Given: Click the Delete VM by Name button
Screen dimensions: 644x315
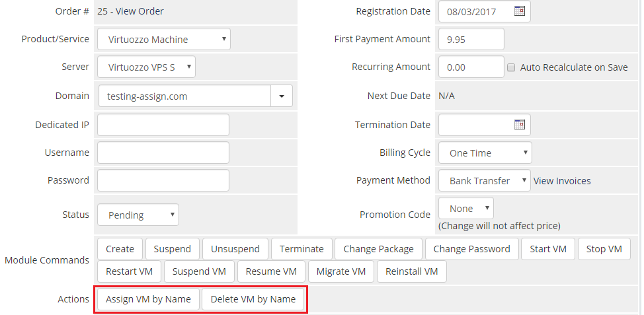Looking at the screenshot, I should pyautogui.click(x=253, y=299).
